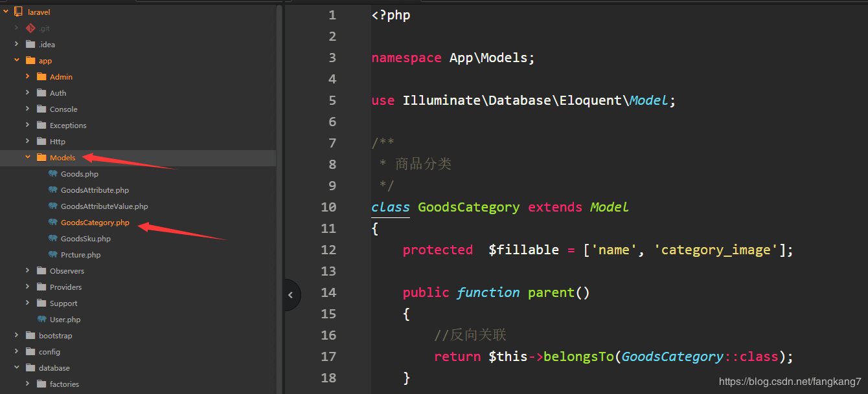Click the Console folder icon
868x394 pixels.
coord(41,109)
